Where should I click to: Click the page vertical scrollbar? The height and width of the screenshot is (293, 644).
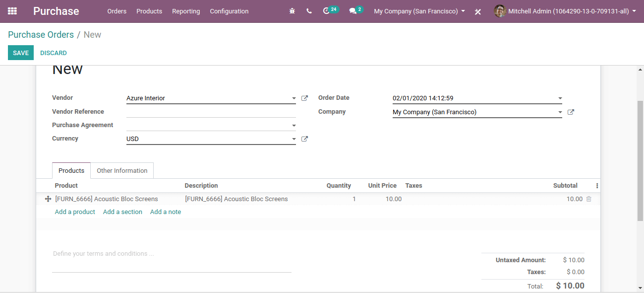pos(640,160)
